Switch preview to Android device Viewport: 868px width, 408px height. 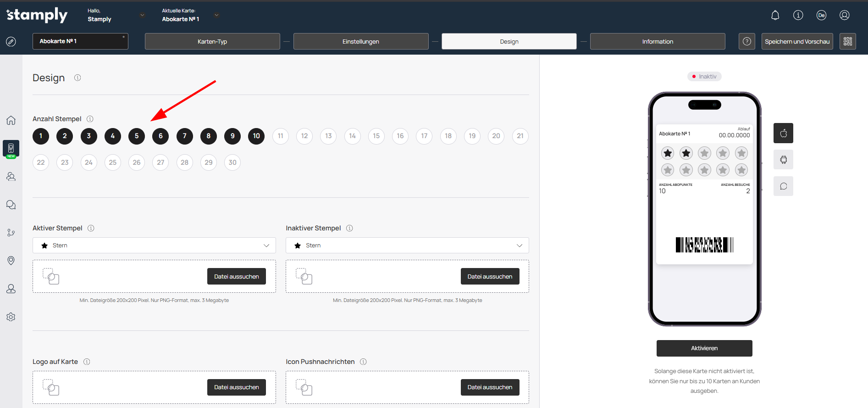783,160
